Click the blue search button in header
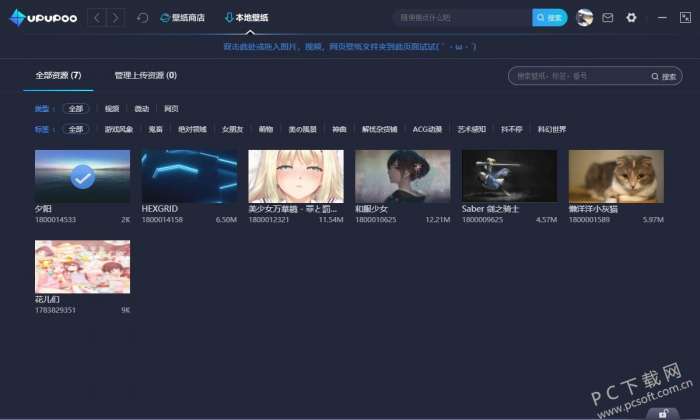This screenshot has width=700, height=420. pos(550,18)
